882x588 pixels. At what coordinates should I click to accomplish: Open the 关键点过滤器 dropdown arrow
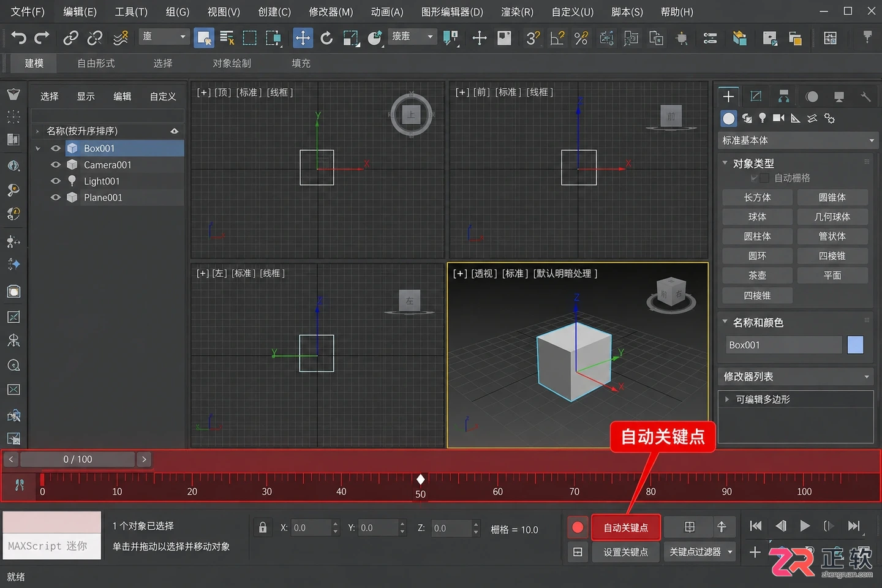(x=730, y=552)
